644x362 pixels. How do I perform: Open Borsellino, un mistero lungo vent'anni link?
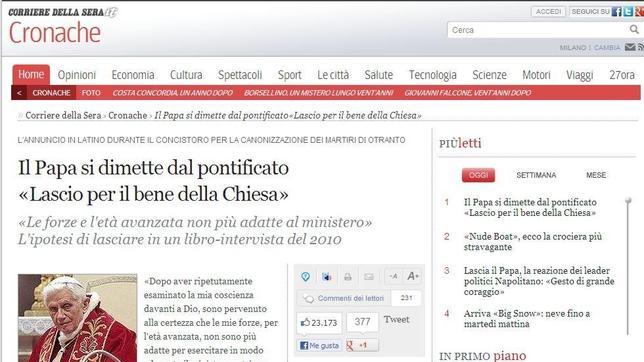tap(318, 93)
